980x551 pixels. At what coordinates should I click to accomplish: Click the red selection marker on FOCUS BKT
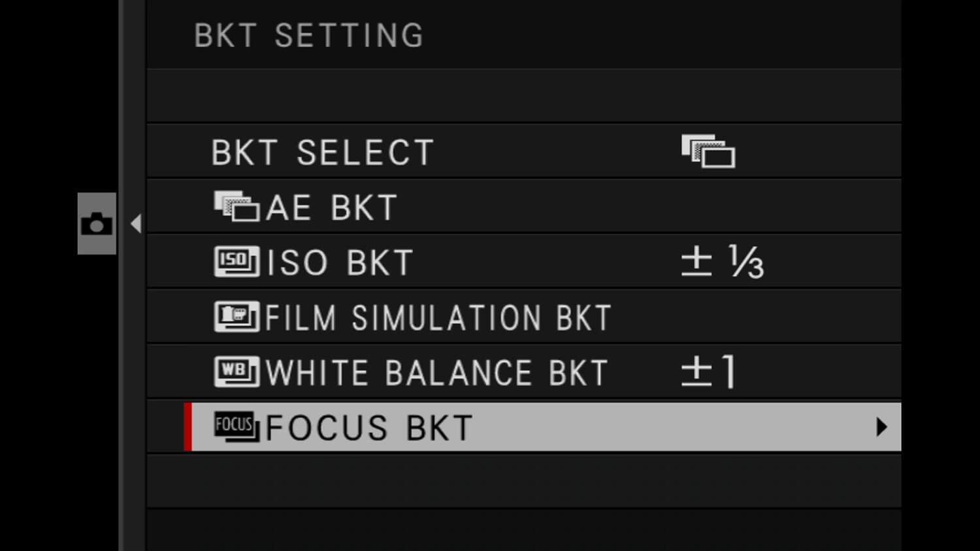(x=188, y=427)
